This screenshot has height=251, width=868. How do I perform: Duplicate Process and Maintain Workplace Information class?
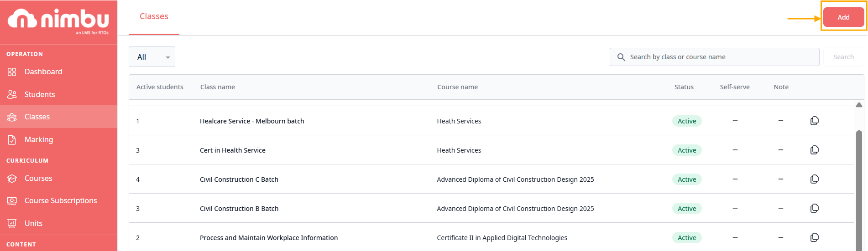814,237
